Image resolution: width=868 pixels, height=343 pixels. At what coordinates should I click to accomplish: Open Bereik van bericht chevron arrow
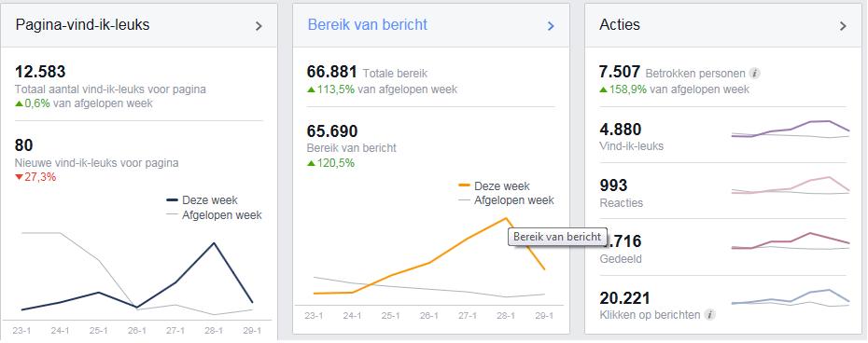pyautogui.click(x=551, y=26)
